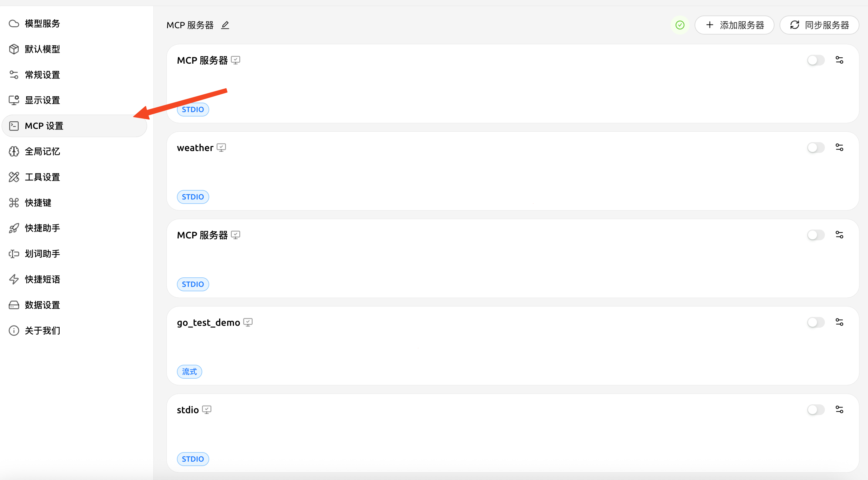The height and width of the screenshot is (480, 868).
Task: Click the green check status icon
Action: click(680, 25)
